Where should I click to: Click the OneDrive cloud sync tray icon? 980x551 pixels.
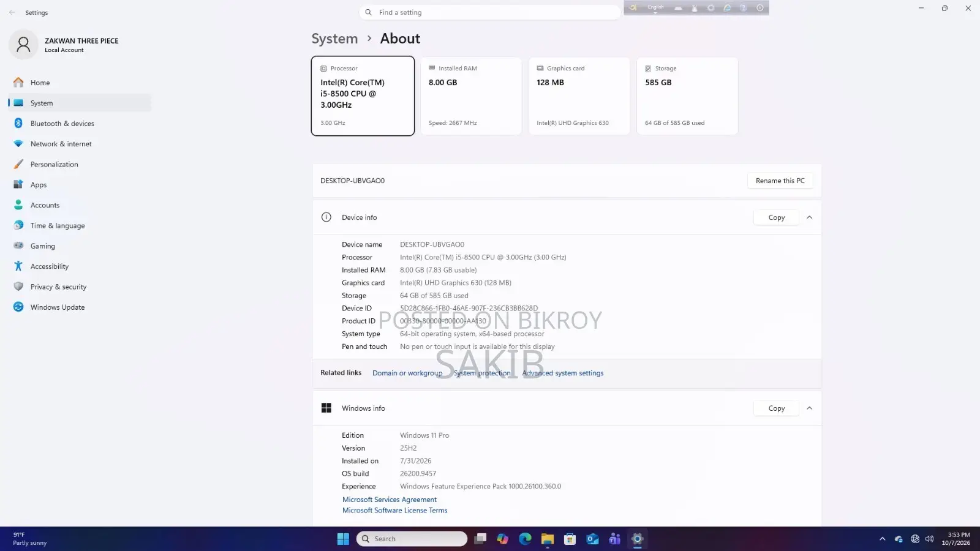point(899,539)
